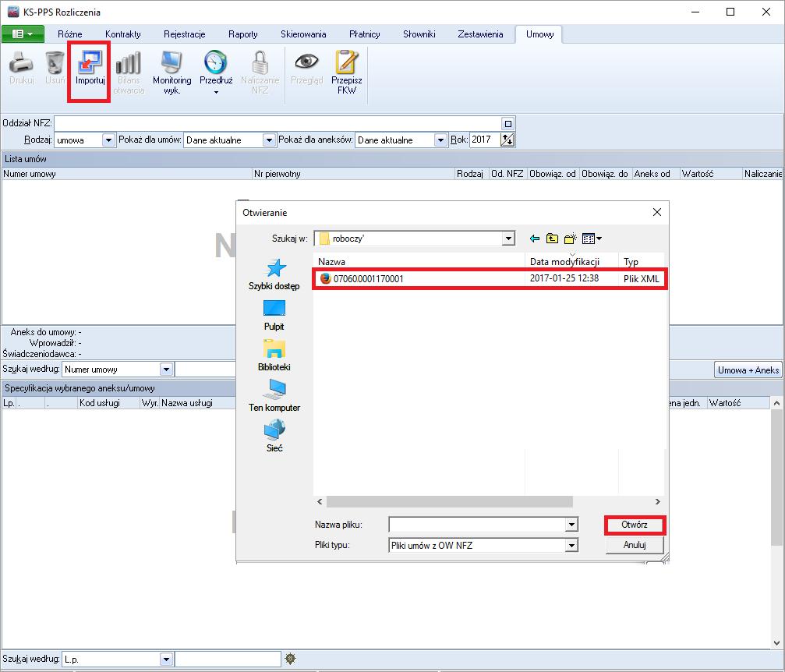Open Pokaż dla umów dropdown

[269, 140]
